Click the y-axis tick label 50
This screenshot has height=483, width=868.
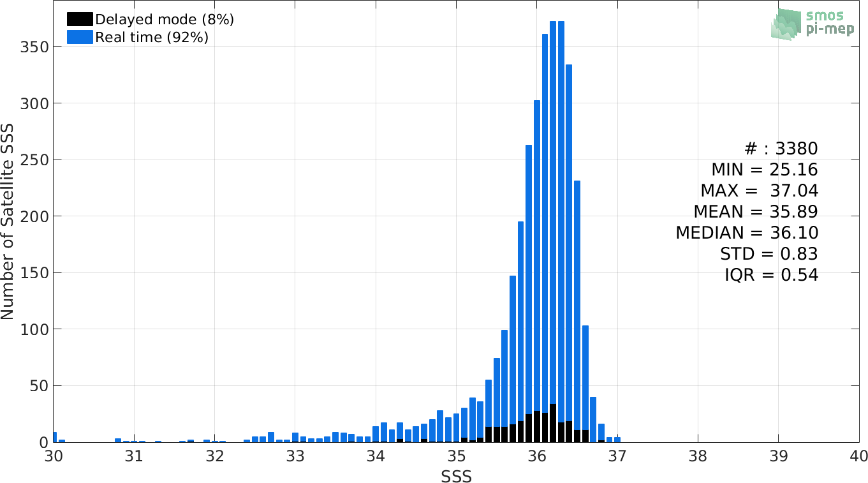[40, 385]
